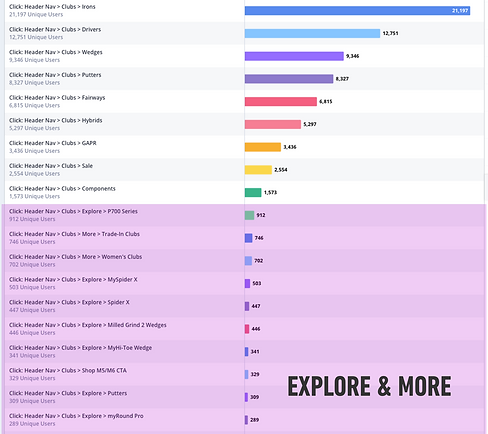The image size is (488, 434).
Task: Click the Putters bar showing 8,327
Action: pyautogui.click(x=289, y=79)
